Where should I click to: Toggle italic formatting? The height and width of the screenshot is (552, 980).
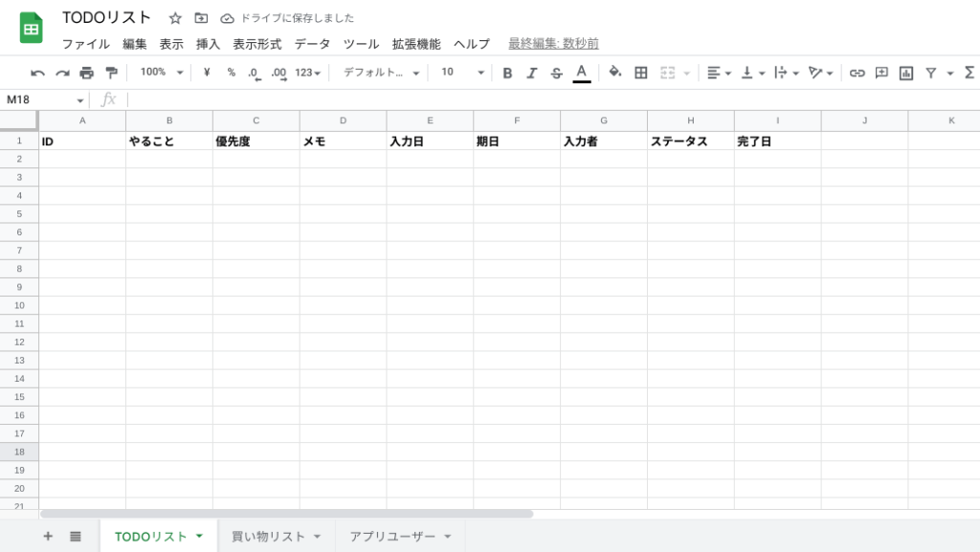(x=532, y=73)
